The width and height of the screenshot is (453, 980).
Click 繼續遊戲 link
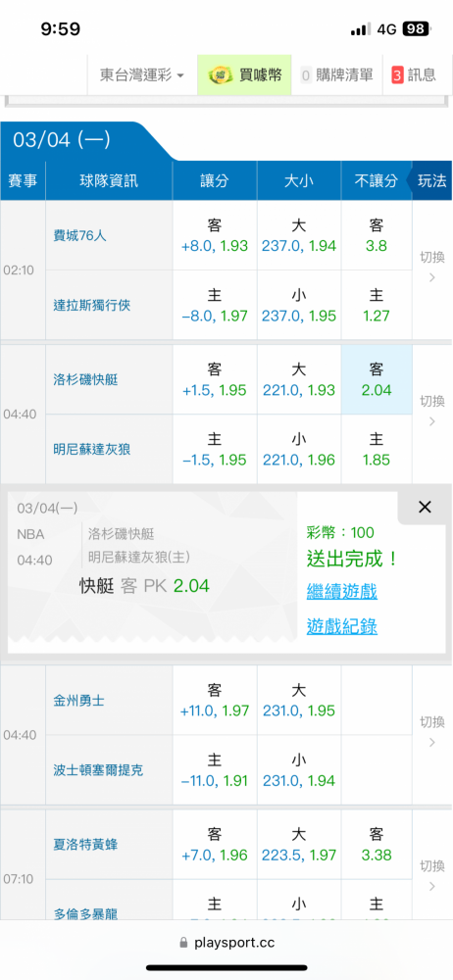[x=341, y=591]
